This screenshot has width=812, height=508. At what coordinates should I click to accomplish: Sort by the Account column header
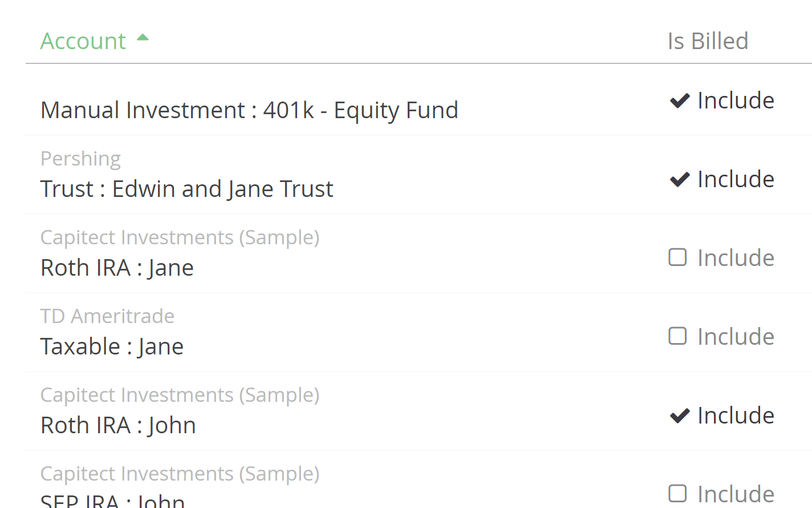pos(83,41)
